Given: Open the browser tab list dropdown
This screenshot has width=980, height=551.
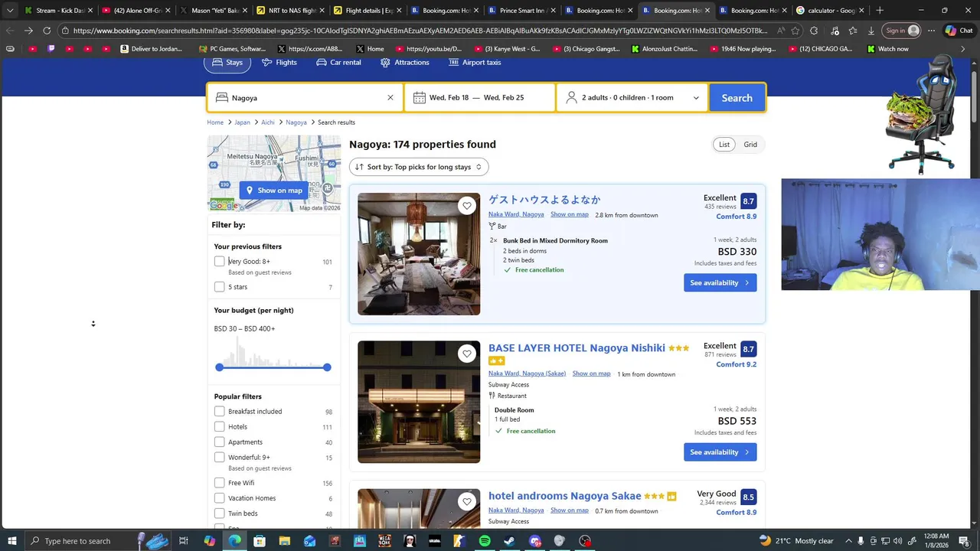Looking at the screenshot, I should [10, 11].
